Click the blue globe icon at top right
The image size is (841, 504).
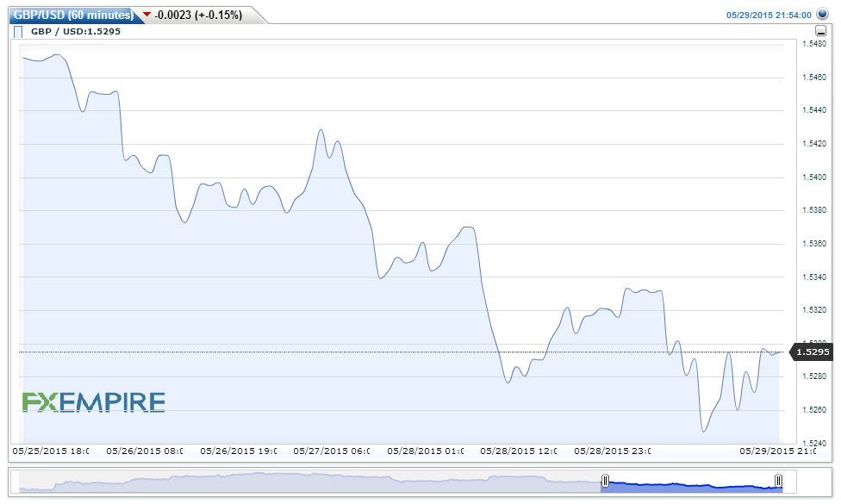coord(822,14)
